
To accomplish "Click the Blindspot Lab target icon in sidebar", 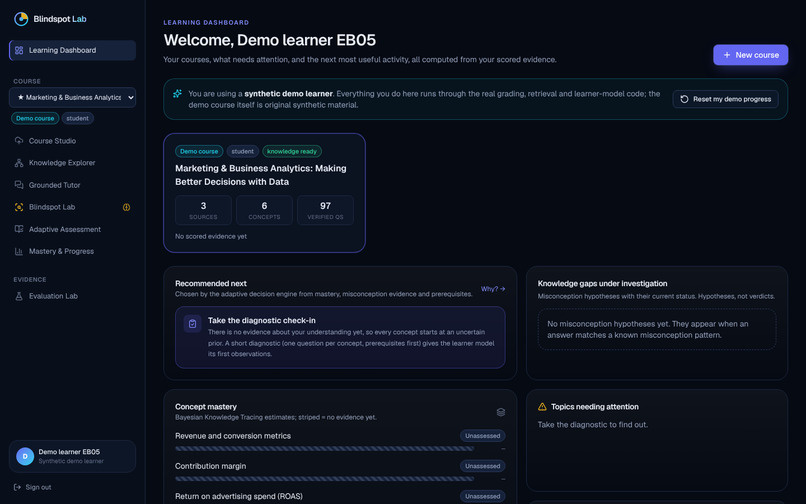I will pyautogui.click(x=19, y=207).
